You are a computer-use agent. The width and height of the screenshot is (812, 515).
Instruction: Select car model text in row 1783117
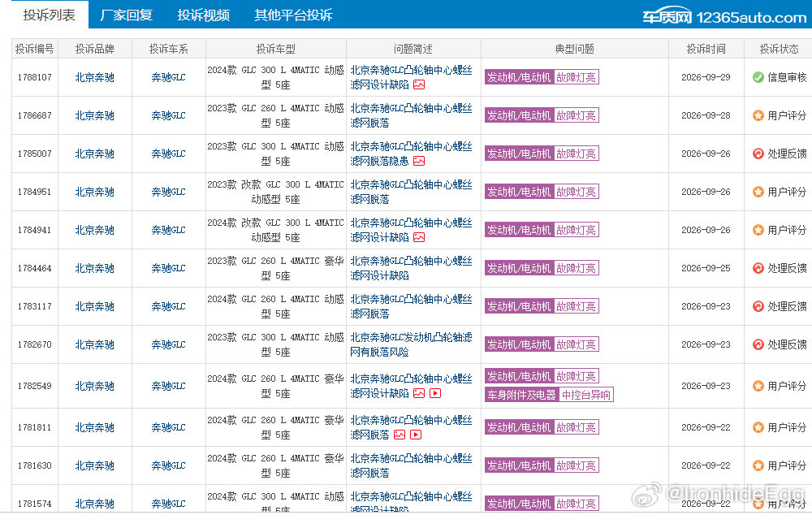275,306
